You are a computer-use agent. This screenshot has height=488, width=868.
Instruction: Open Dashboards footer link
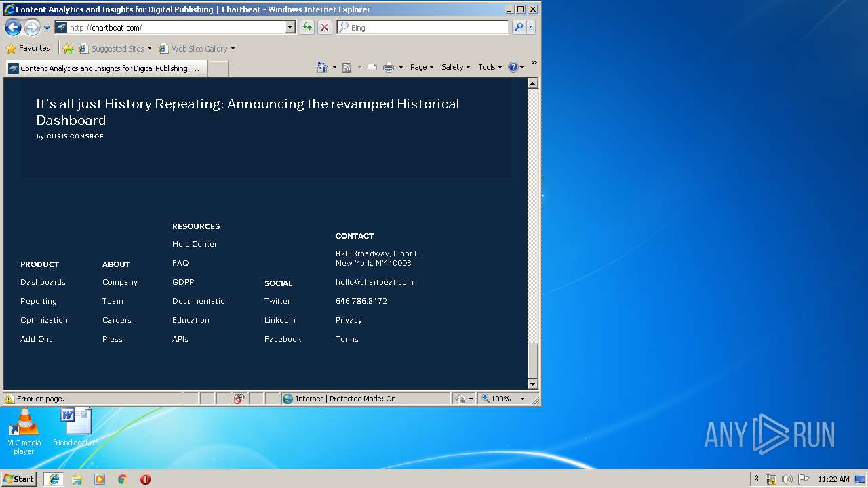click(43, 282)
